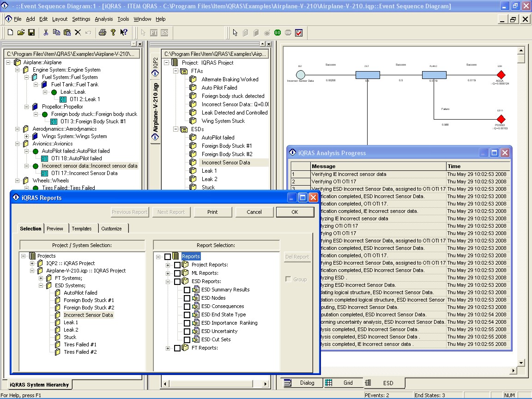Tick the ESD Consequences checkbox

(x=187, y=306)
